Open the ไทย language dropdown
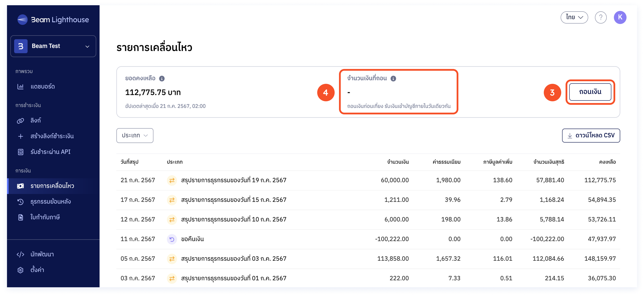 point(574,17)
